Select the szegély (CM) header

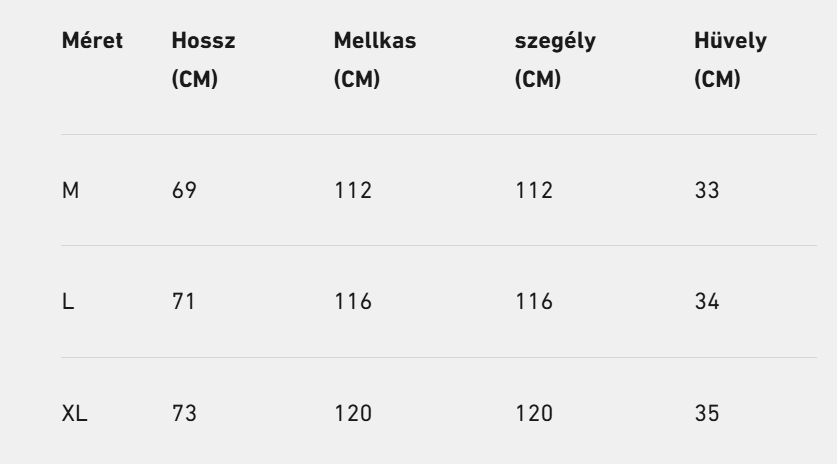click(555, 60)
